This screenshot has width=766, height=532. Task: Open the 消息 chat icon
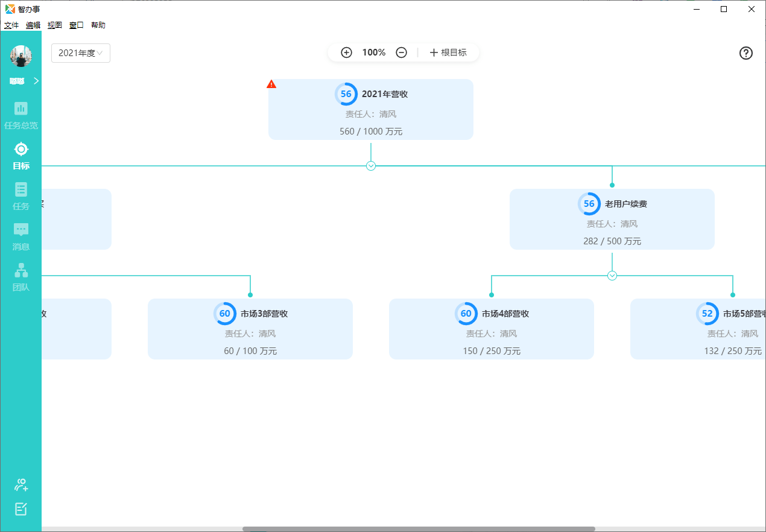(21, 230)
